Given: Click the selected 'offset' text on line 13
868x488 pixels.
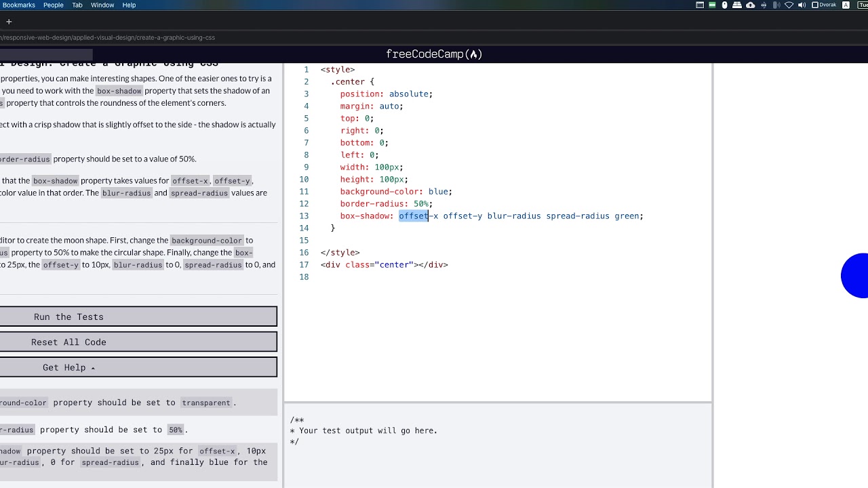Looking at the screenshot, I should 414,216.
